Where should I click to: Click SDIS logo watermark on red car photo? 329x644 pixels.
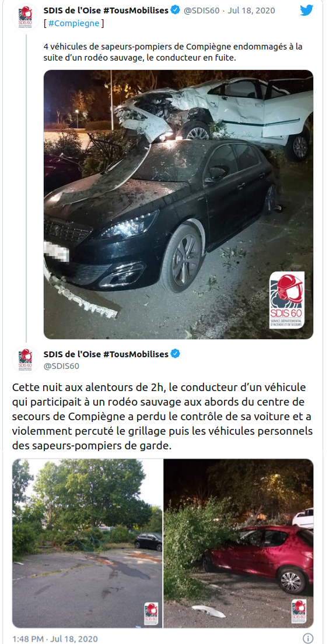299,611
